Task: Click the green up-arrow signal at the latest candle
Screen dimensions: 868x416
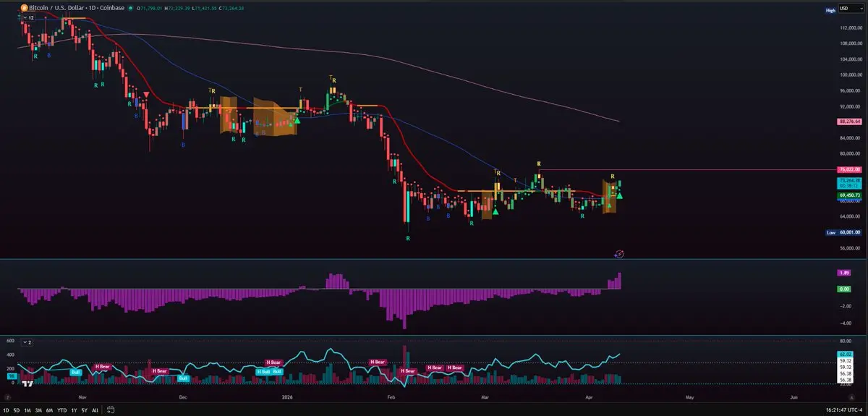Action: click(x=620, y=195)
